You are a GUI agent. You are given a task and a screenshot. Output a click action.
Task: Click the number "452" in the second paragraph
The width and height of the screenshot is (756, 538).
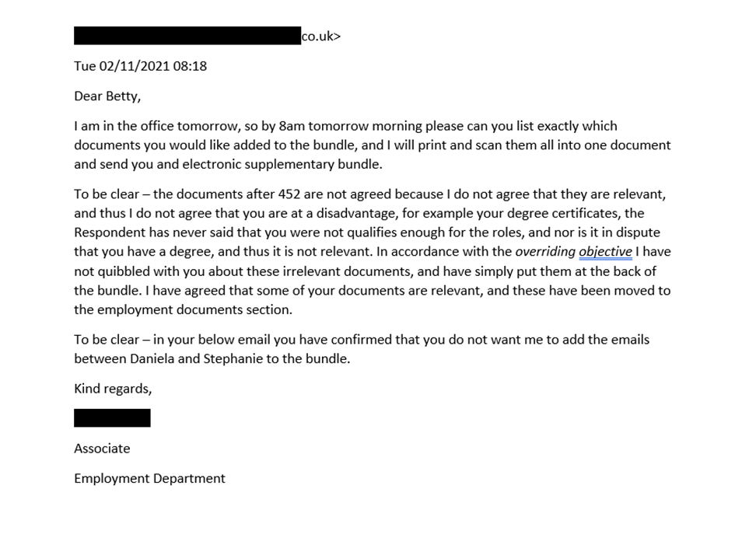tap(289, 194)
